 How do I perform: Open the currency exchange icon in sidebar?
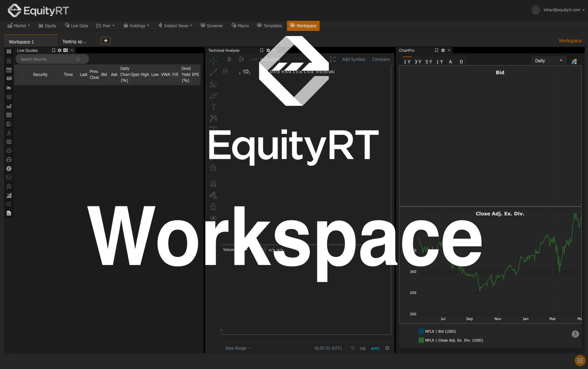(9, 97)
